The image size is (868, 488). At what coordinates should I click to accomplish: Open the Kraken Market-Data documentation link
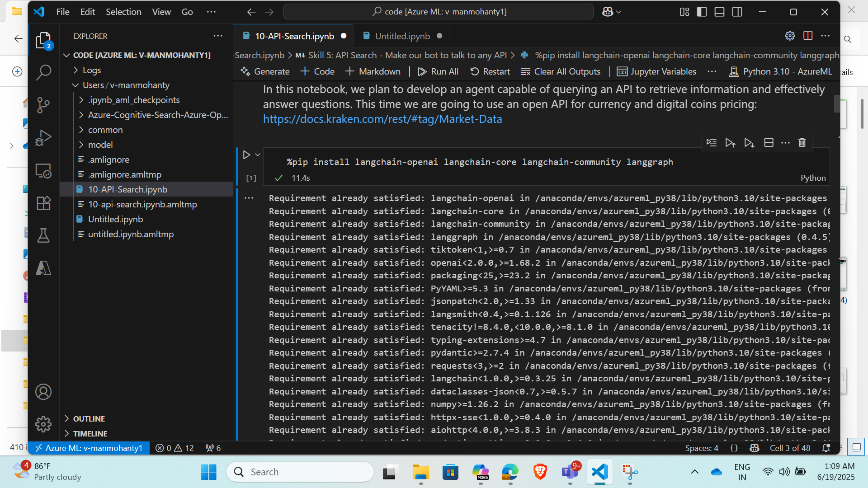coord(382,119)
